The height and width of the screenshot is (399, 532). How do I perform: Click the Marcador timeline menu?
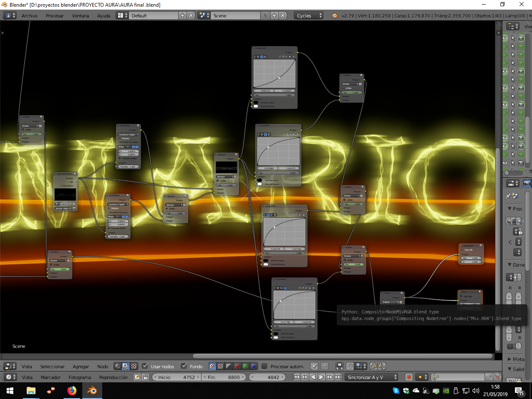point(50,377)
